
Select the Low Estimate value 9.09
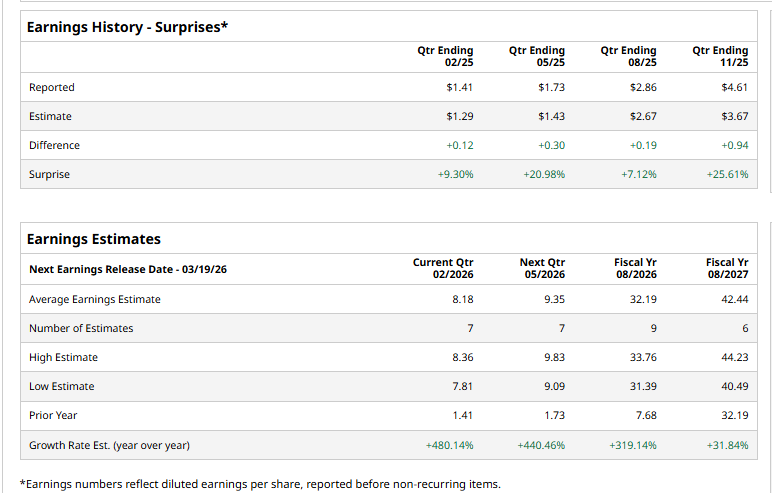(553, 386)
